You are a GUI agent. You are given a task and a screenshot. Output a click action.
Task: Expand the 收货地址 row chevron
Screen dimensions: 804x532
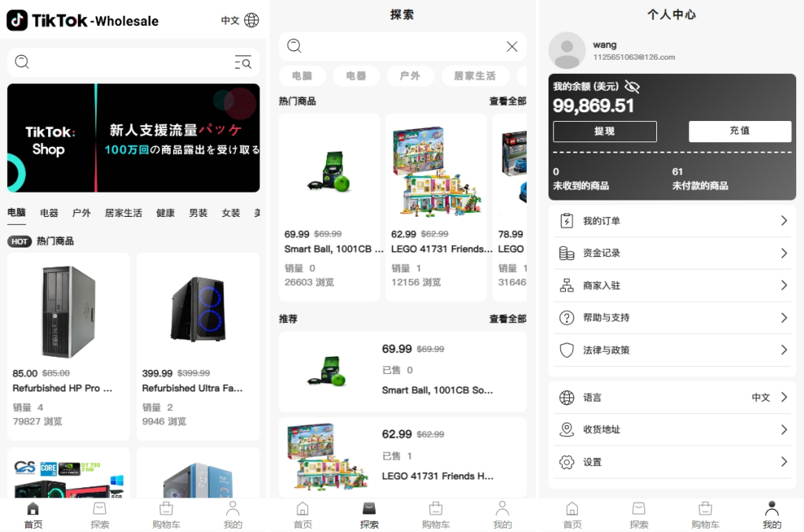[x=784, y=430]
